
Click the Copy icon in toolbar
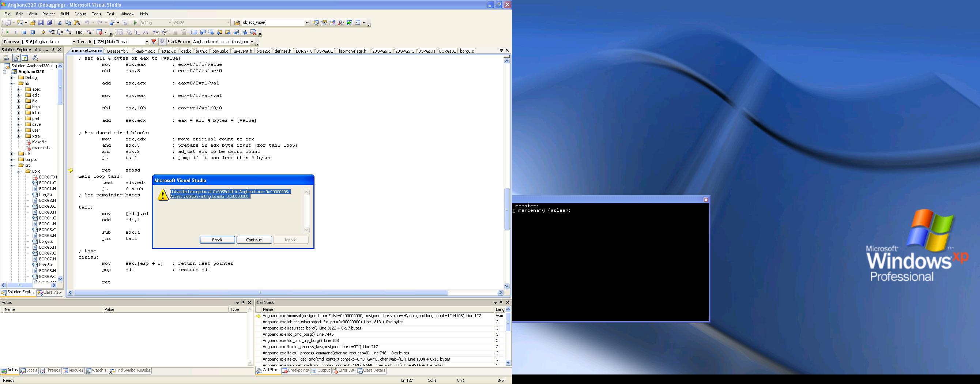[x=68, y=23]
